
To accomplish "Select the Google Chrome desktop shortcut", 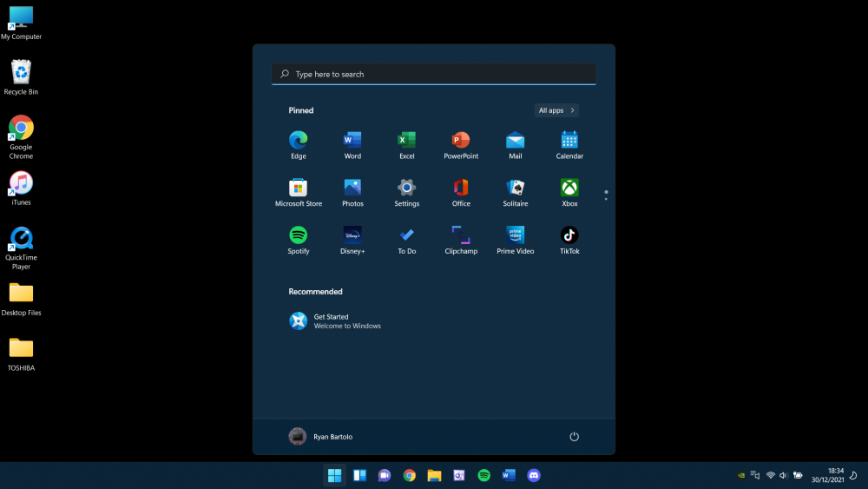I will [21, 136].
